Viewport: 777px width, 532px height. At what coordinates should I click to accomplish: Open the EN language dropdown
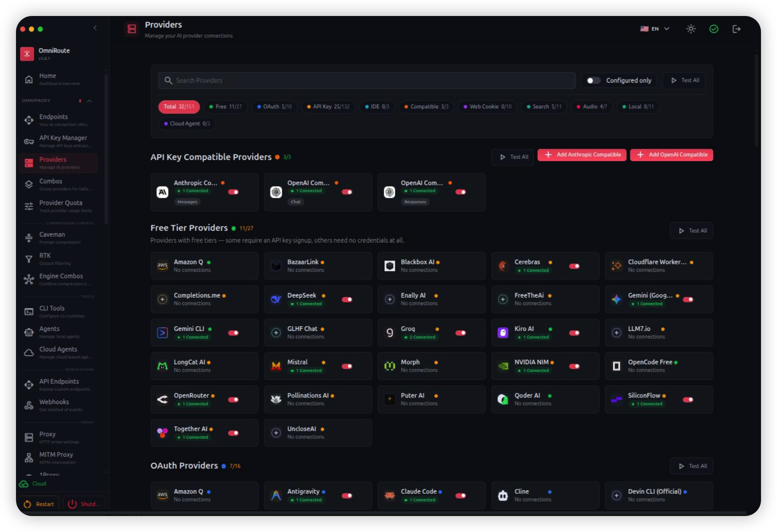655,29
